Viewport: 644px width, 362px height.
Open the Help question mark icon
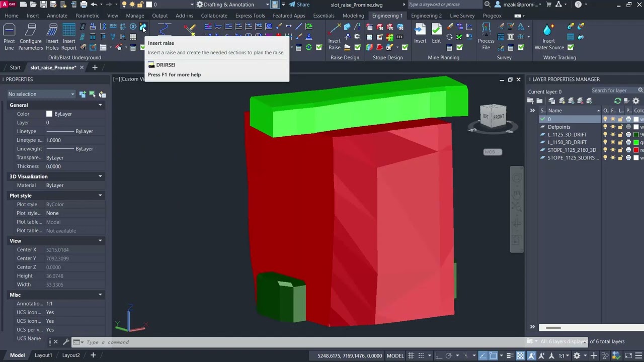pos(578,5)
